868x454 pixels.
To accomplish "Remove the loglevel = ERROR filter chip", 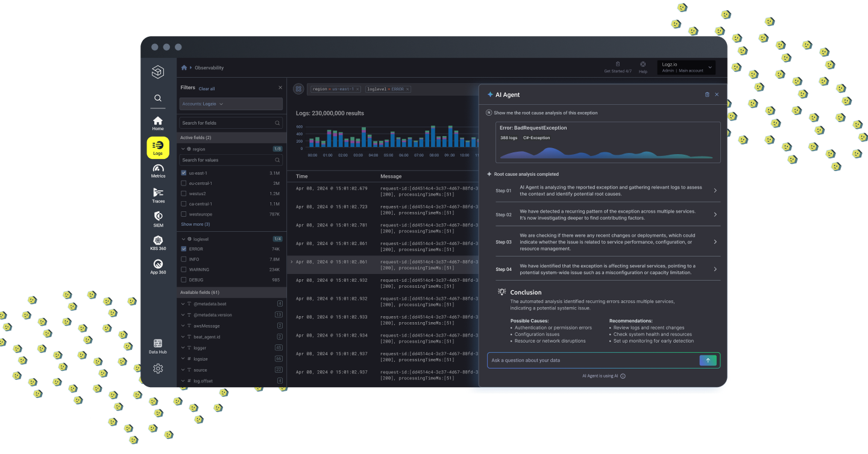I will 407,89.
